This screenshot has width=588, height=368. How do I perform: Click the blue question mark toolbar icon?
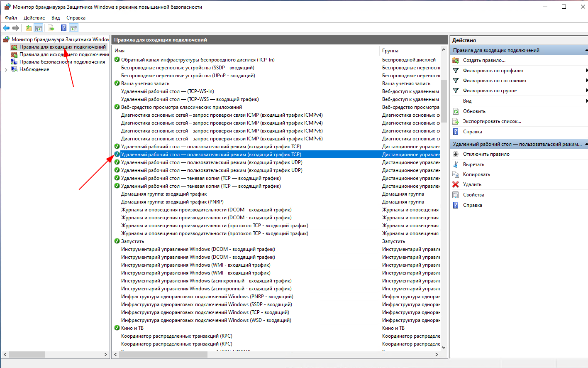click(x=63, y=28)
